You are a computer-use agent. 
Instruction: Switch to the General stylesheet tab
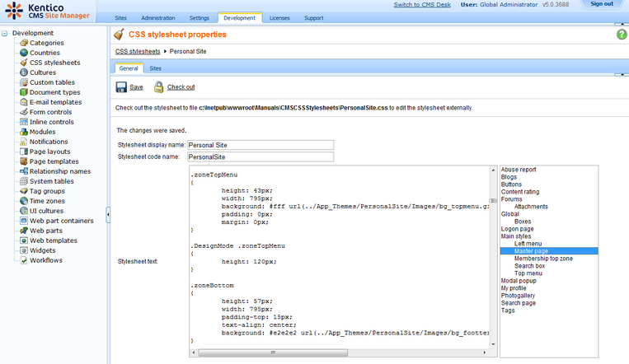pos(129,68)
